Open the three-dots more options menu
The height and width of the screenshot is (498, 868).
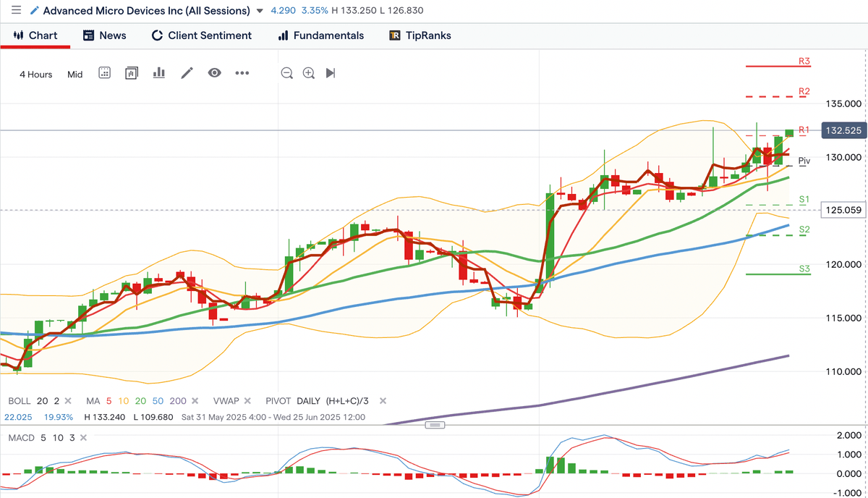(x=242, y=73)
